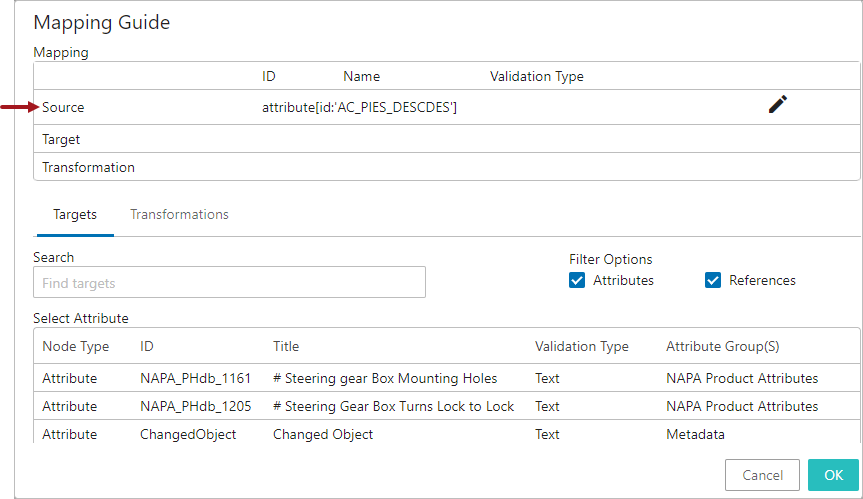Click the Transformation mapping row
The width and height of the screenshot is (863, 499).
[446, 167]
